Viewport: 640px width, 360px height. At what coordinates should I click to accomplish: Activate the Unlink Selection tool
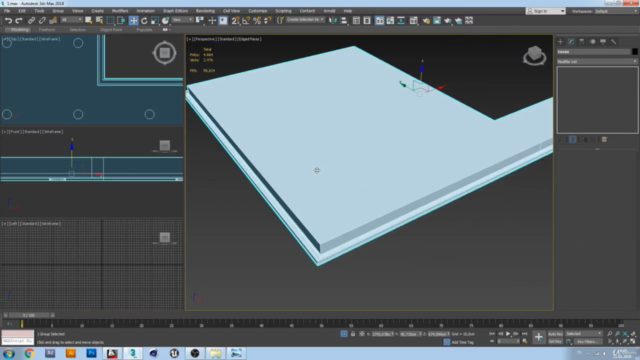pyautogui.click(x=42, y=20)
